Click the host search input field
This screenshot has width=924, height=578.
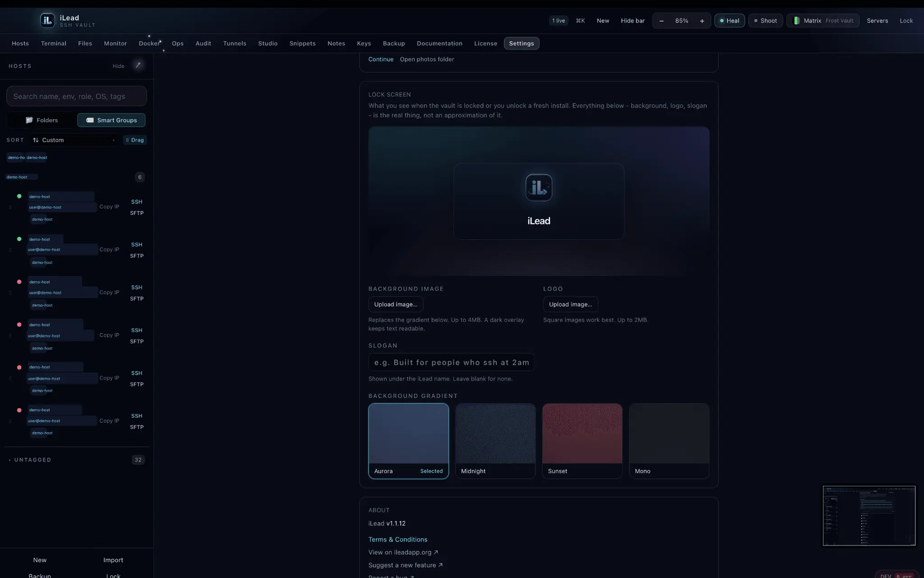[x=77, y=96]
